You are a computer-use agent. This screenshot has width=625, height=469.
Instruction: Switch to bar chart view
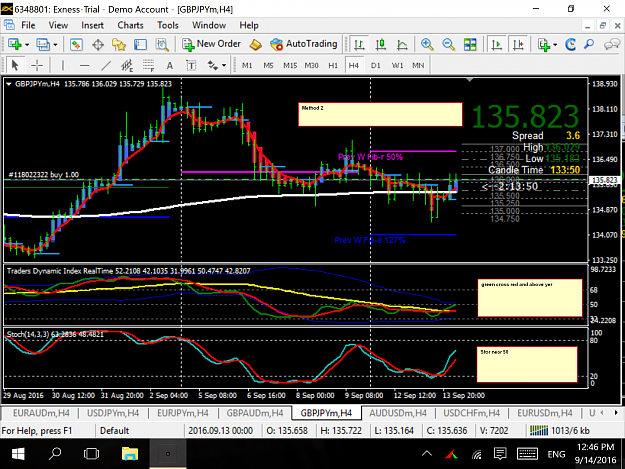click(x=360, y=44)
